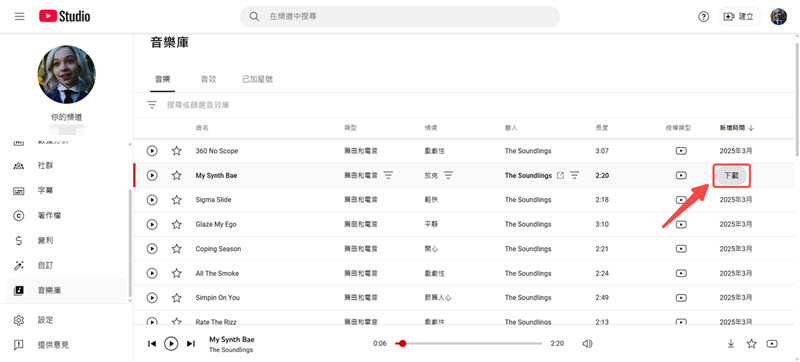
Task: Filter by artist icon after The Soundlings link
Action: pyautogui.click(x=574, y=175)
